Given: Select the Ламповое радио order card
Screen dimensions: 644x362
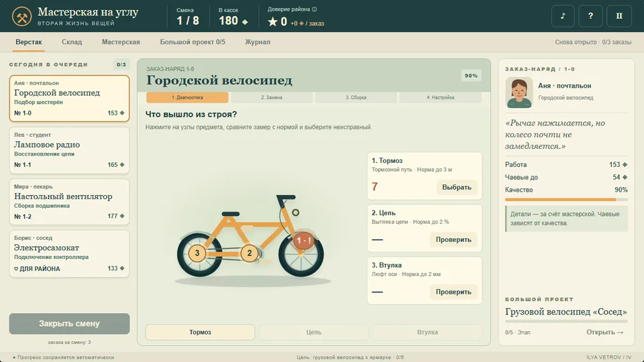Looking at the screenshot, I should (x=69, y=150).
